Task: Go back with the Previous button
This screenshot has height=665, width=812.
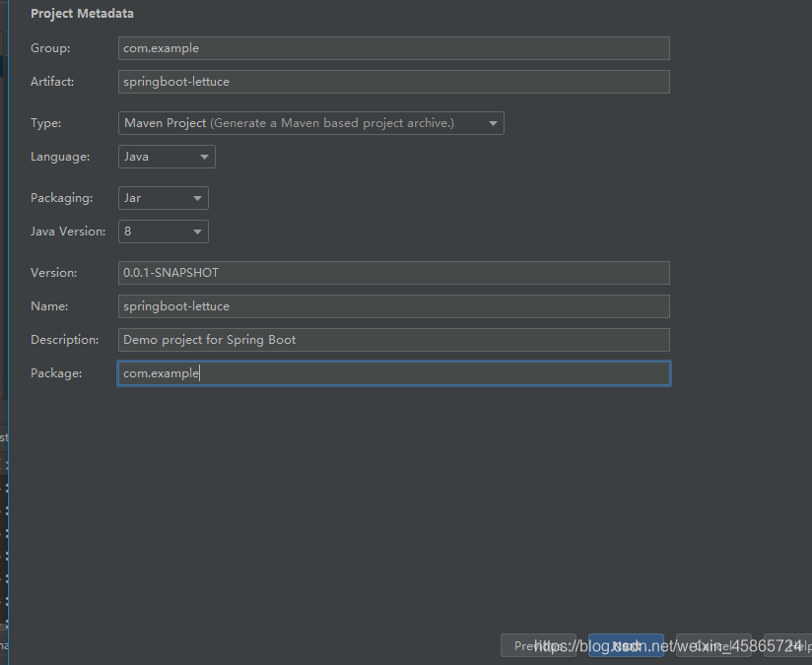Action: pos(539,646)
